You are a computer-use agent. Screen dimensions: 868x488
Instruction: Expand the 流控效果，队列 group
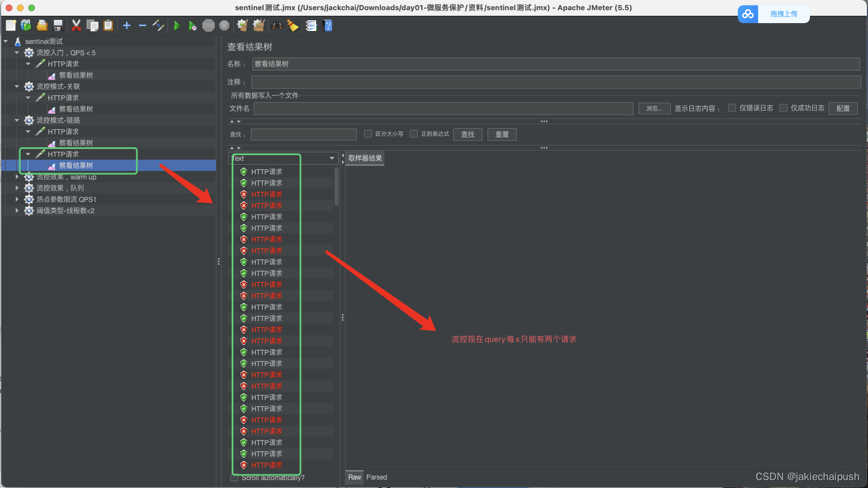tap(17, 188)
